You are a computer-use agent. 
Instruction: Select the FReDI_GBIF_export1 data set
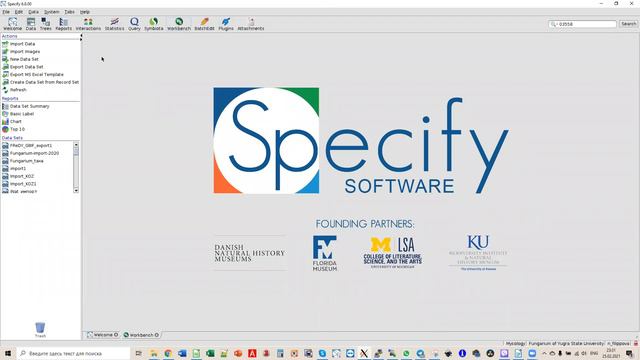27,145
